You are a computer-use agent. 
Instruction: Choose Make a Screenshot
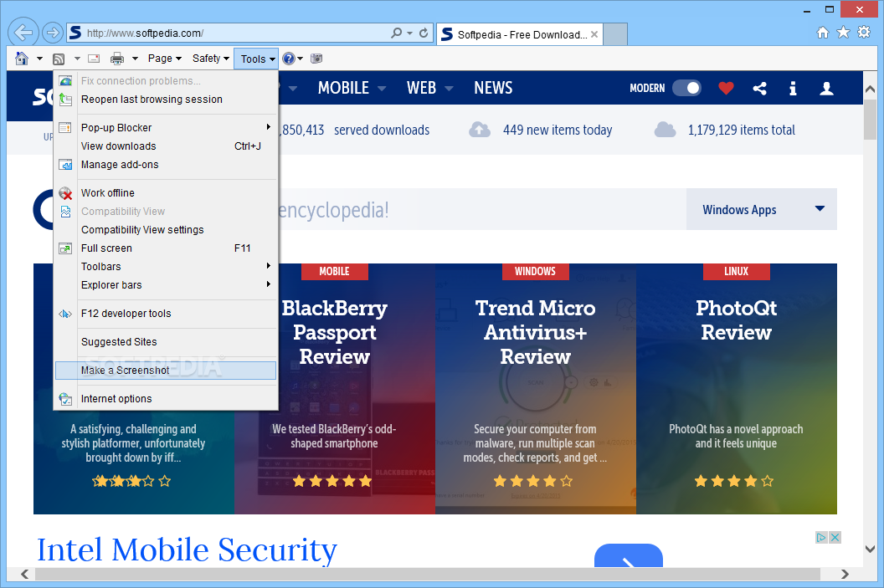pyautogui.click(x=166, y=370)
